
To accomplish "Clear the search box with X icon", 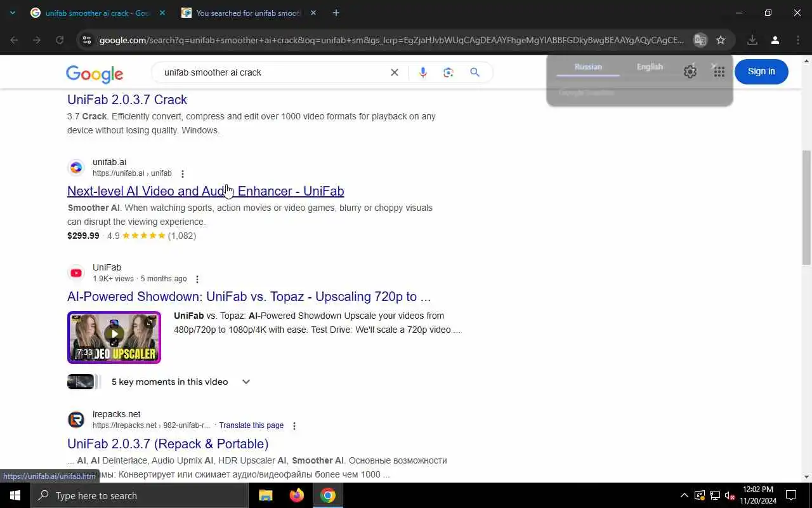I will [x=394, y=72].
